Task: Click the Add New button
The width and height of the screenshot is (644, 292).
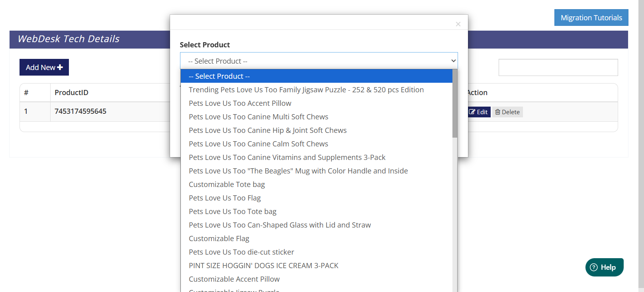Action: point(44,67)
